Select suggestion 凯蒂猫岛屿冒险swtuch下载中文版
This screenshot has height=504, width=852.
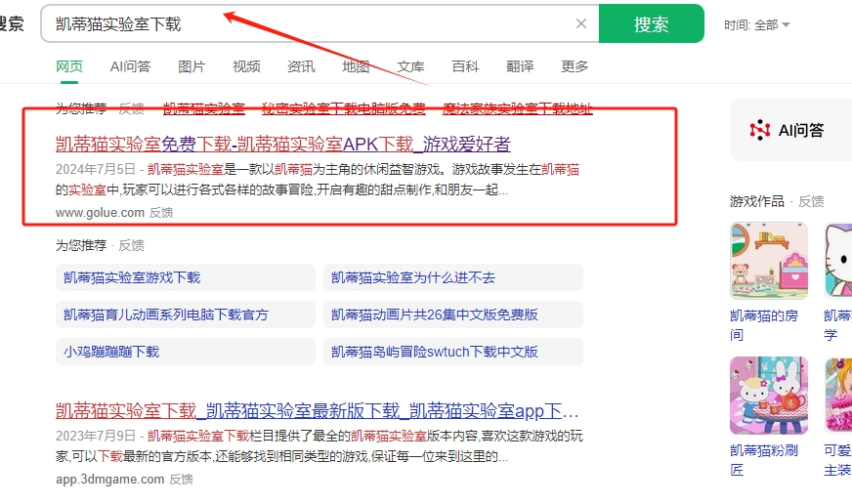pos(453,352)
